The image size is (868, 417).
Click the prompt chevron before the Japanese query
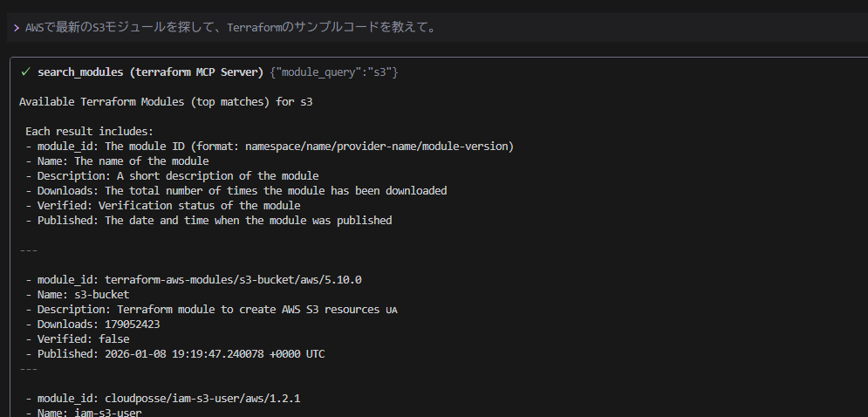[17, 28]
